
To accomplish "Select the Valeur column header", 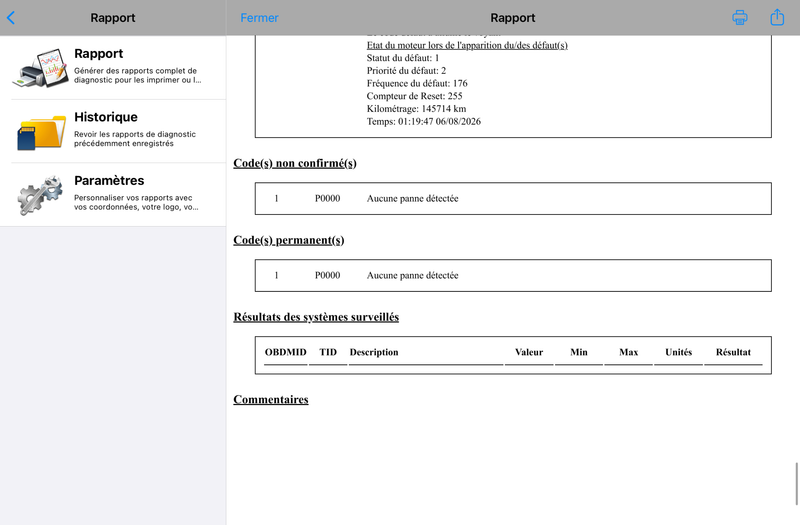I will point(529,353).
